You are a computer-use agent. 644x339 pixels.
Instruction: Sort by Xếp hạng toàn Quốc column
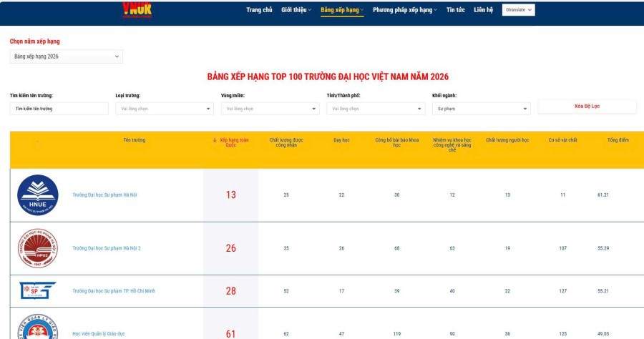click(x=230, y=142)
